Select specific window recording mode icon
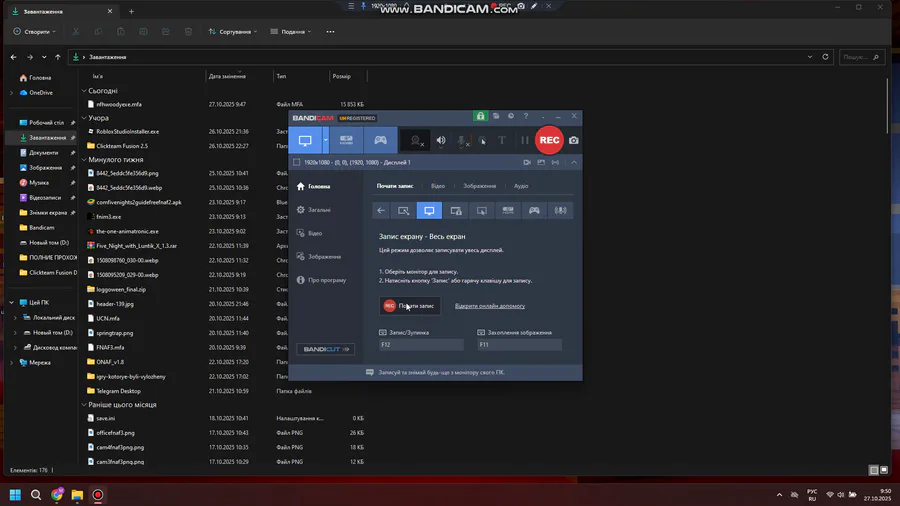Viewport: 900px width, 506px height. [x=456, y=211]
